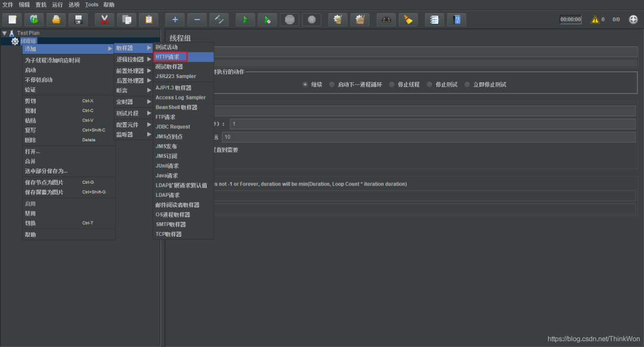Expand the 添加 submenu entry
The image size is (644, 347).
[68, 49]
